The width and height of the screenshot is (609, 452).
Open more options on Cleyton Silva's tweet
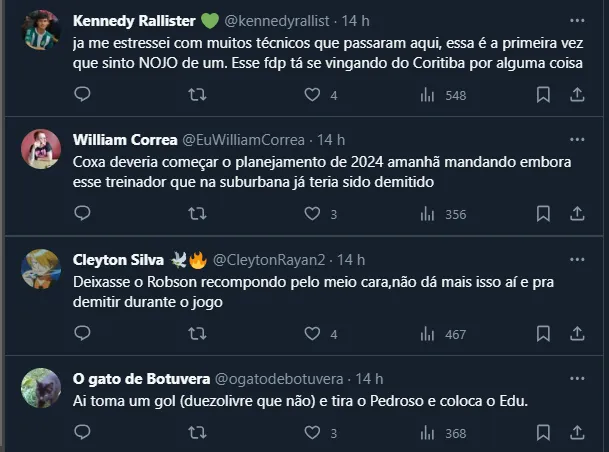pyautogui.click(x=576, y=259)
